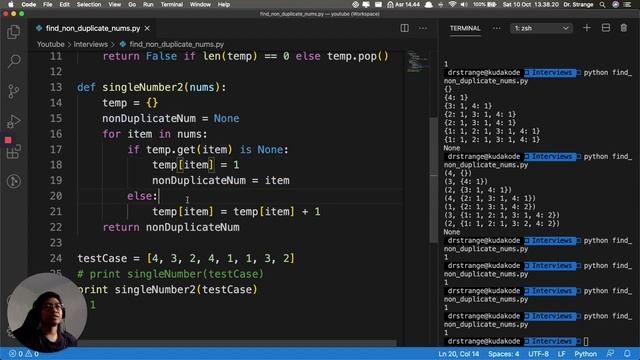Viewport: 640px width, 360px height.
Task: Kill terminal using trash icon
Action: pos(624,28)
